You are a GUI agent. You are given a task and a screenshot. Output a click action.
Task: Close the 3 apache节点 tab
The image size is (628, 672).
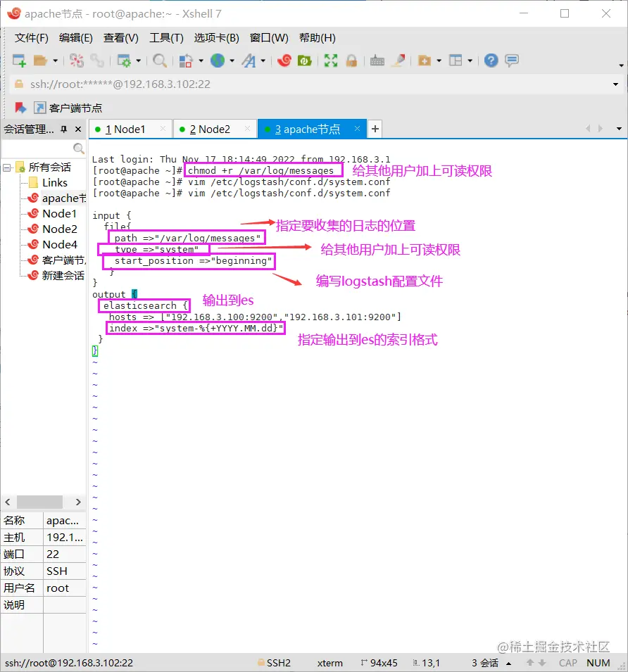pyautogui.click(x=357, y=129)
